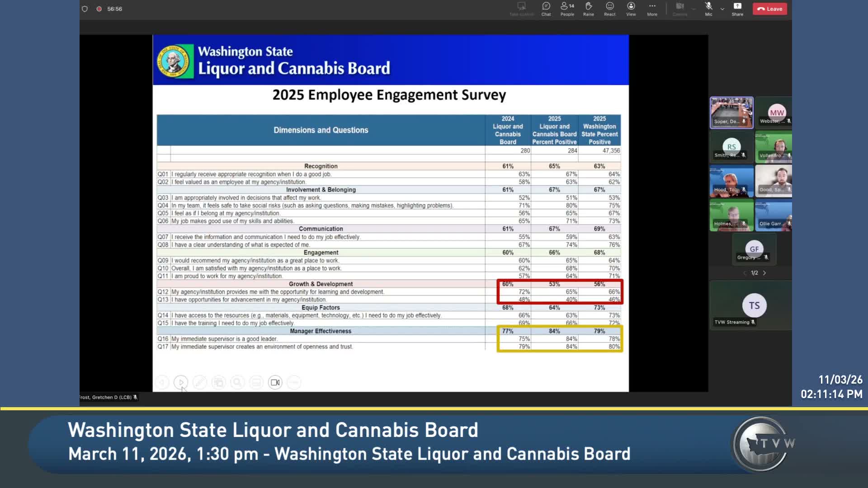Open the camera selection dropdown arrow
868x488 pixels.
(693, 10)
